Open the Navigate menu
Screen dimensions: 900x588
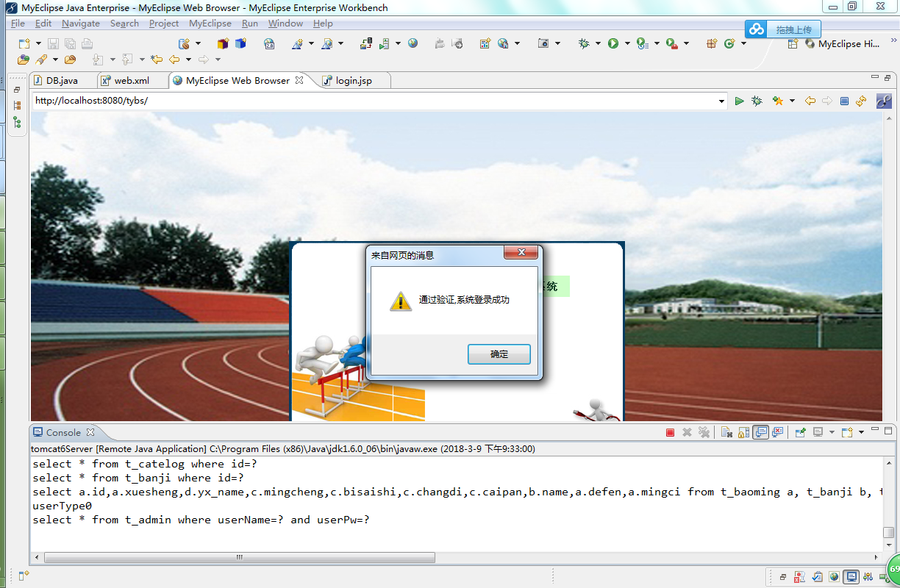pos(80,24)
